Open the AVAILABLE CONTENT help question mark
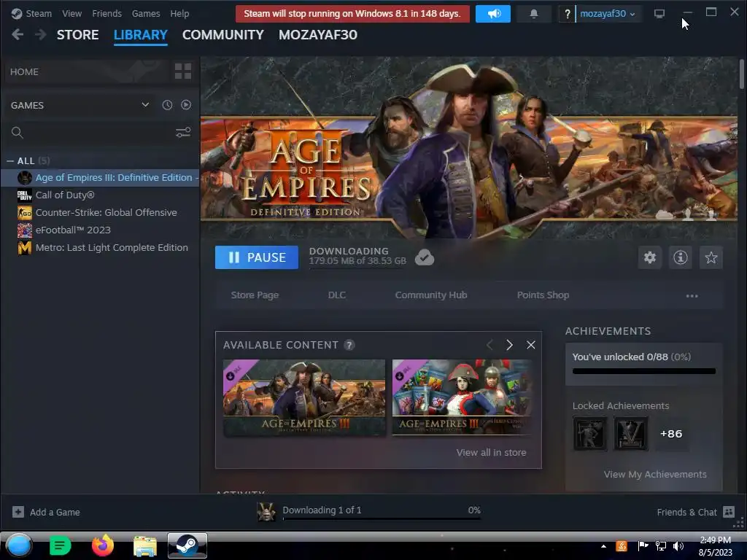 (349, 345)
